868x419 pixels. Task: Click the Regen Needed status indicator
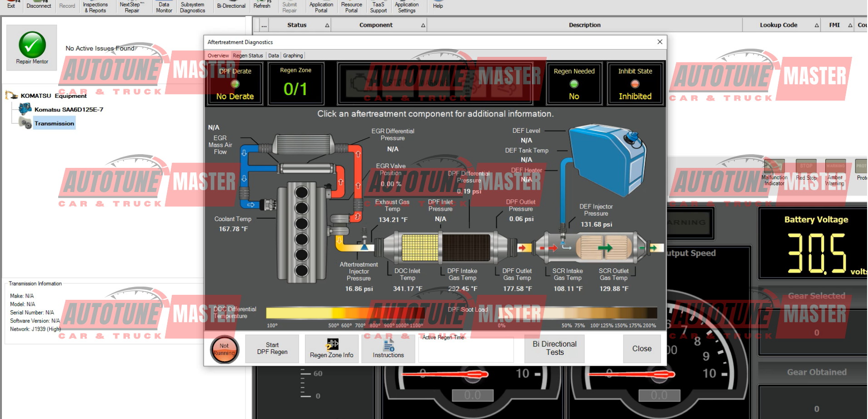pyautogui.click(x=574, y=84)
